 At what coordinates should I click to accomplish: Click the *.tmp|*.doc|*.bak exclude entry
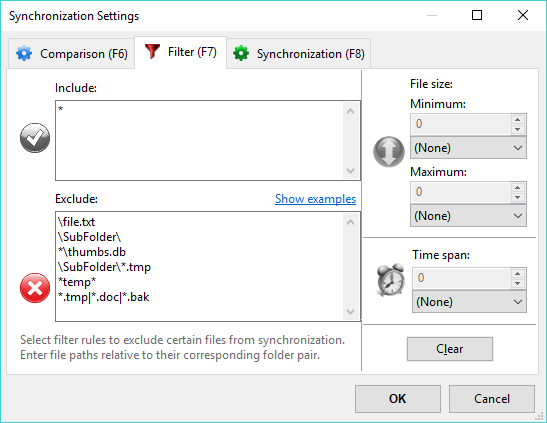(x=104, y=297)
